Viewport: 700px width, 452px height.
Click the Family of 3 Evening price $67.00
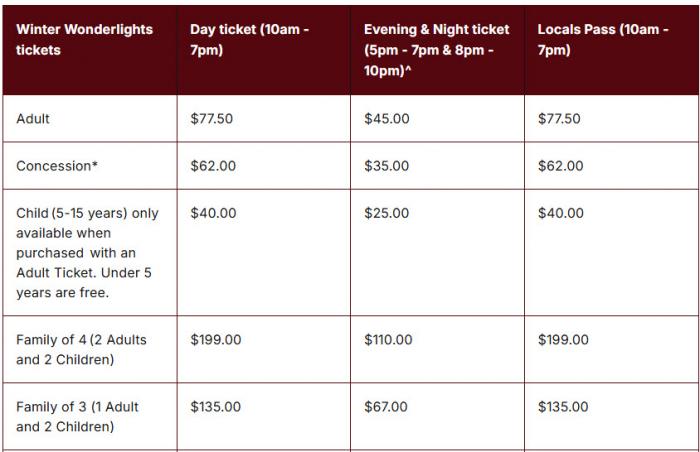[386, 407]
